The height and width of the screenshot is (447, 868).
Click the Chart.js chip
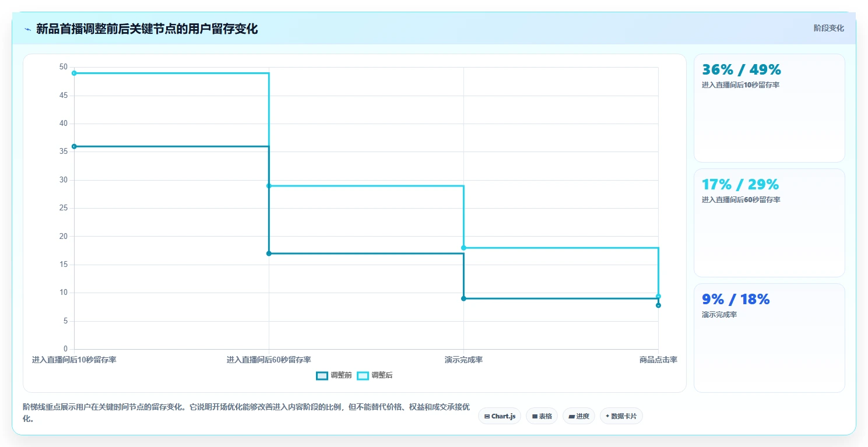500,416
